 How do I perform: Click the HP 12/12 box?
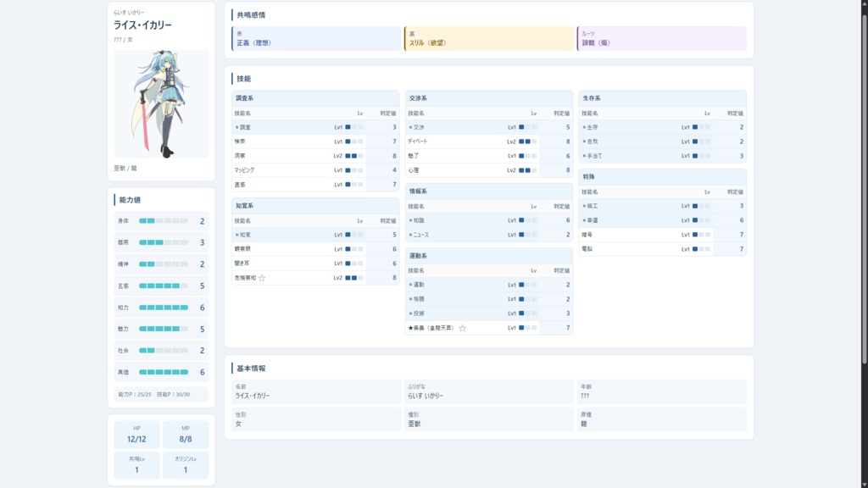(x=136, y=435)
